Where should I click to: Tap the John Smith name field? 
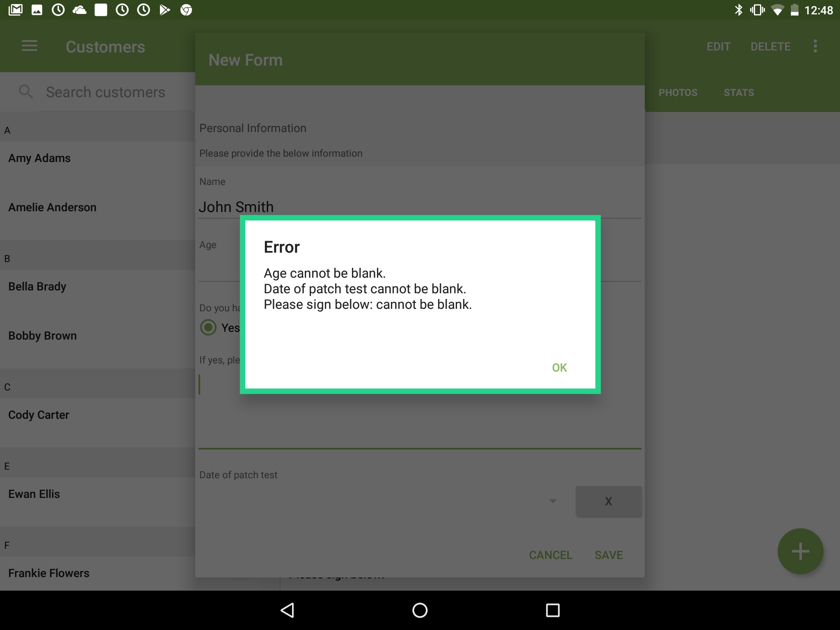click(236, 207)
